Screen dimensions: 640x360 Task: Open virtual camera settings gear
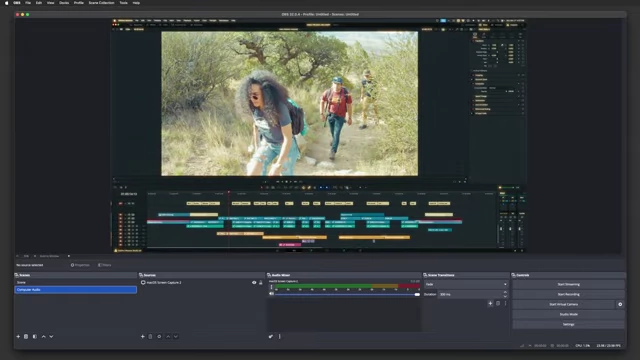[620, 304]
